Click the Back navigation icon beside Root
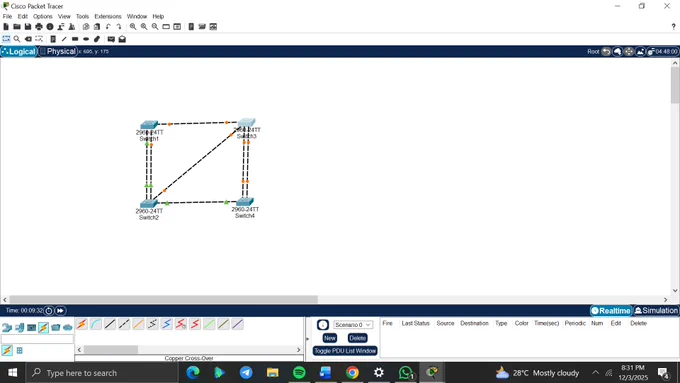This screenshot has width=680, height=383. pos(606,52)
